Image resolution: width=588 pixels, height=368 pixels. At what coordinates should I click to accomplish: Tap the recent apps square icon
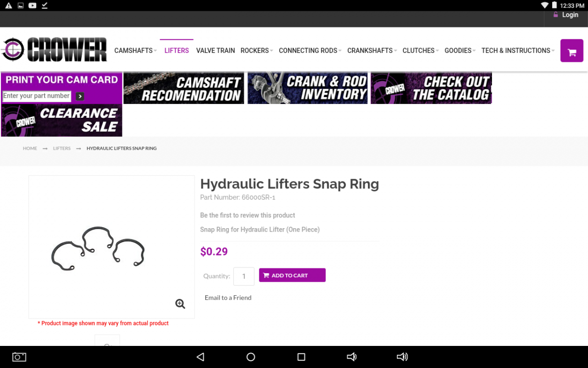301,357
